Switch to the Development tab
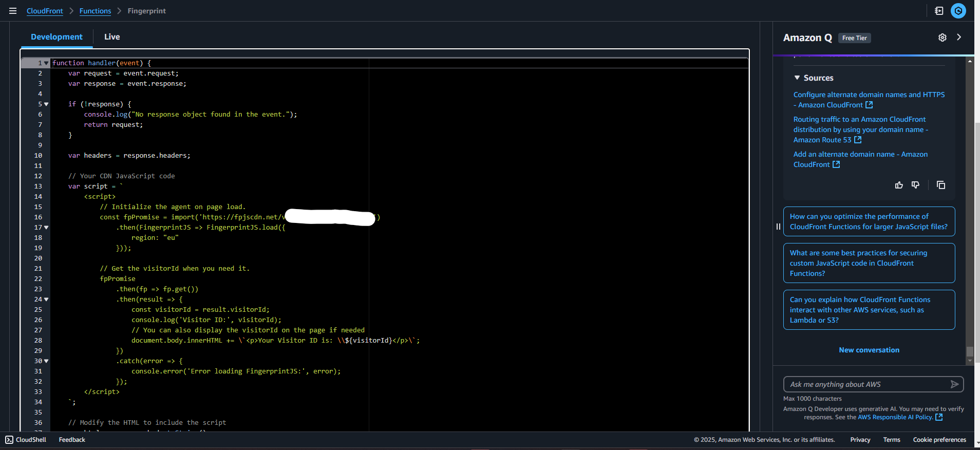Screen dimensions: 980x450 (x=56, y=37)
